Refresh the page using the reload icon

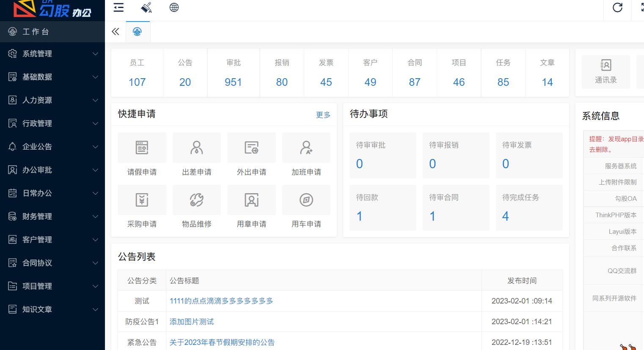pos(617,7)
